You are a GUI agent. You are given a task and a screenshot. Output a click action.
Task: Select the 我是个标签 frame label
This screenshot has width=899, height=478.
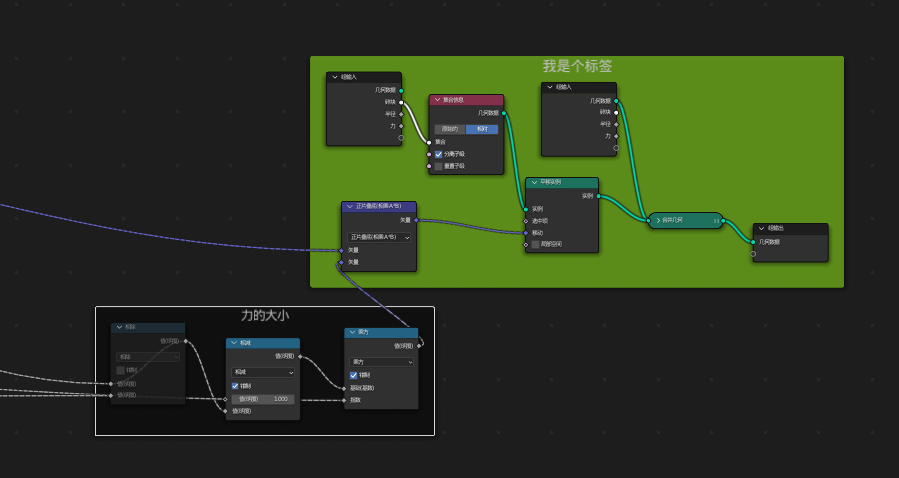pos(577,66)
